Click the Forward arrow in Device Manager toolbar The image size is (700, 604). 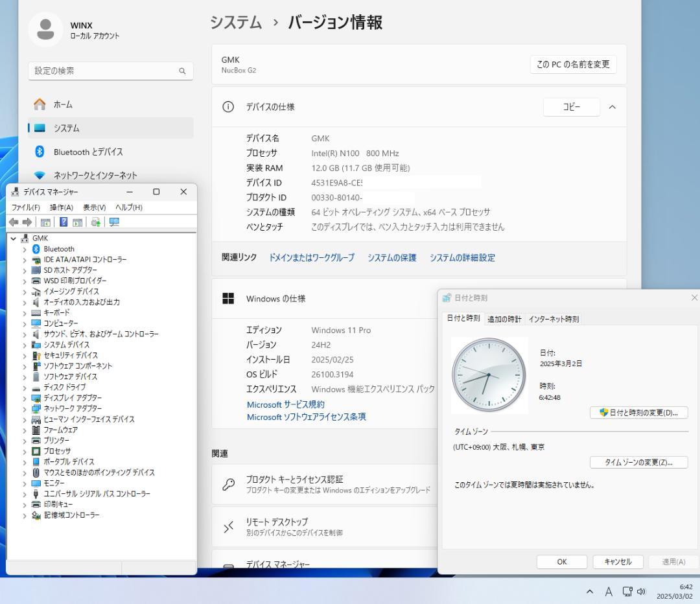pos(29,222)
